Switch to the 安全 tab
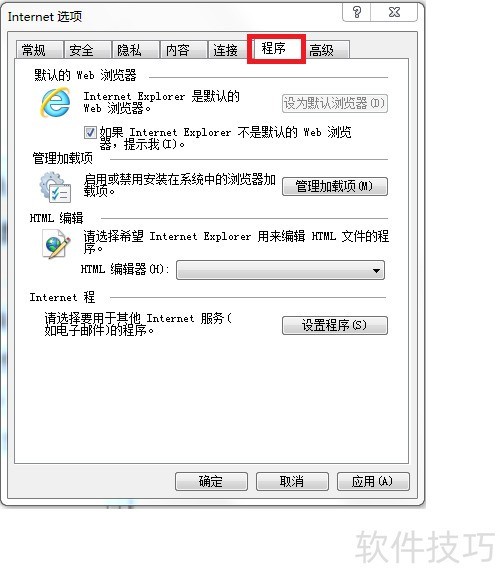The image size is (500, 584). pos(87,50)
